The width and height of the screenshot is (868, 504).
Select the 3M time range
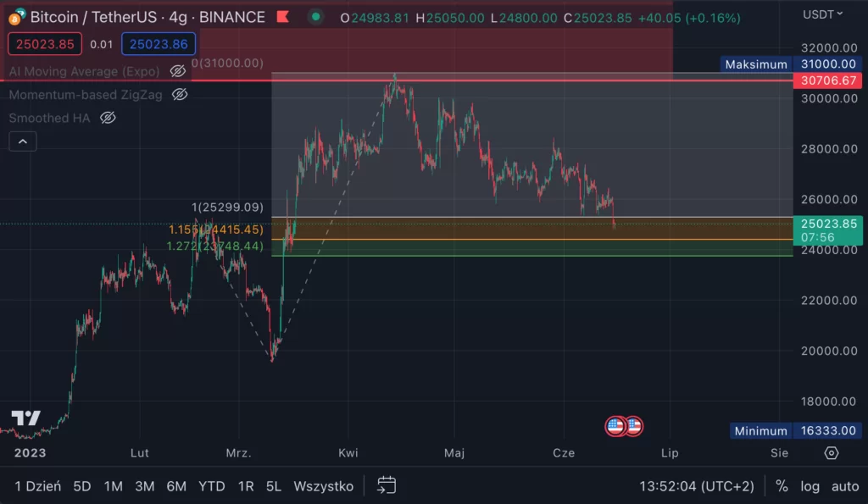[145, 486]
